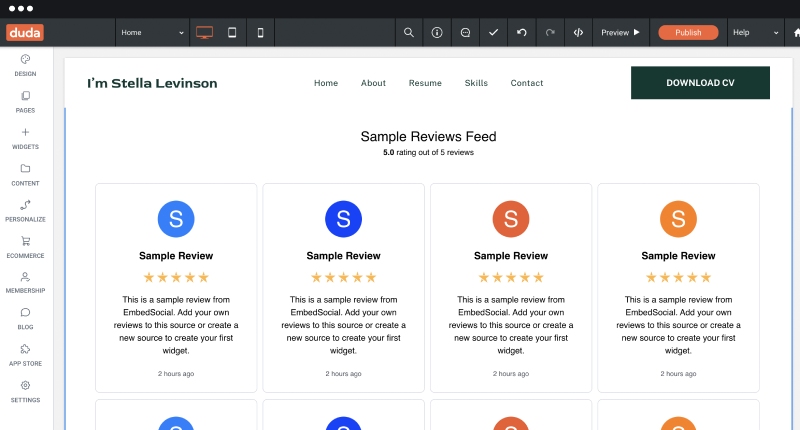The image size is (800, 430).
Task: Click the duda logo
Action: [25, 33]
